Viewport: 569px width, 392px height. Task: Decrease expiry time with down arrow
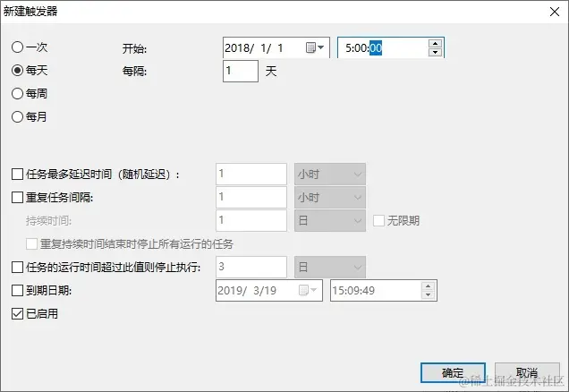coord(429,294)
